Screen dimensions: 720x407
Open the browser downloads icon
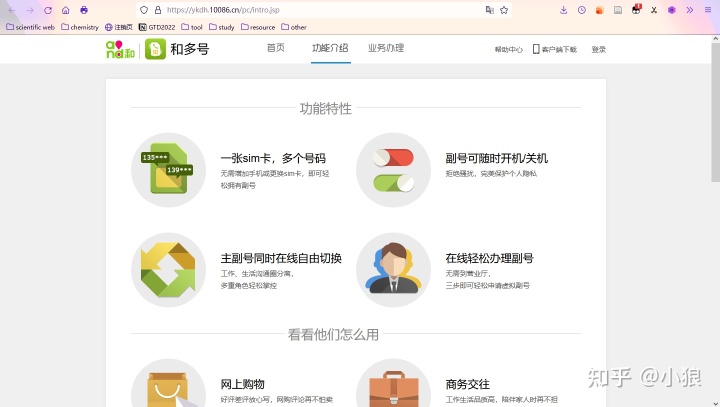564,10
